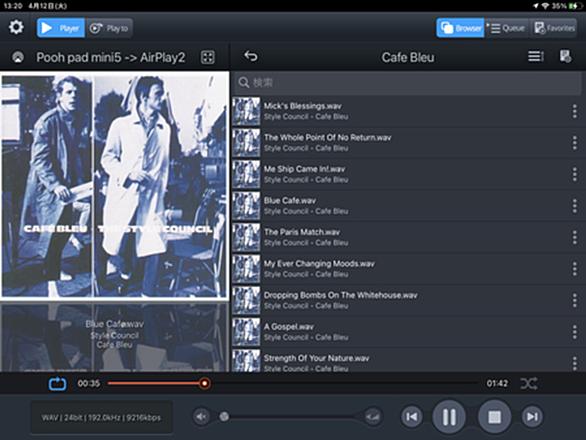Skip to previous track
Viewport: 586px width, 440px height.
411,416
